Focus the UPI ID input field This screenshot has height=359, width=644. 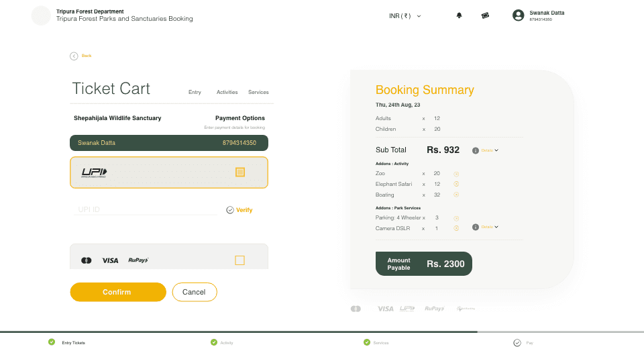coord(146,209)
